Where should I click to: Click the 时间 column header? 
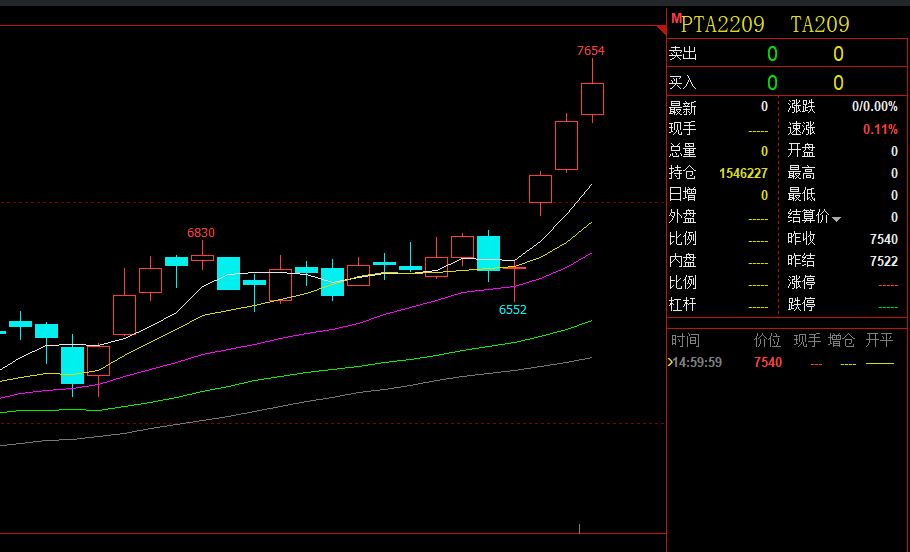click(685, 341)
